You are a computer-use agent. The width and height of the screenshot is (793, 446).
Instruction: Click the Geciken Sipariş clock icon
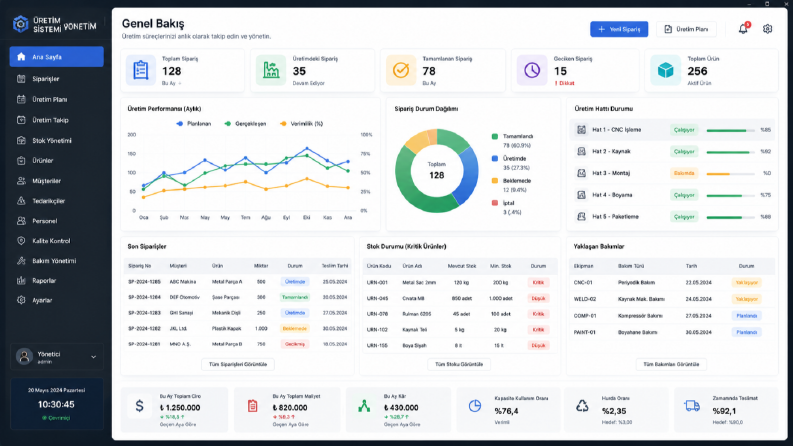(532, 70)
